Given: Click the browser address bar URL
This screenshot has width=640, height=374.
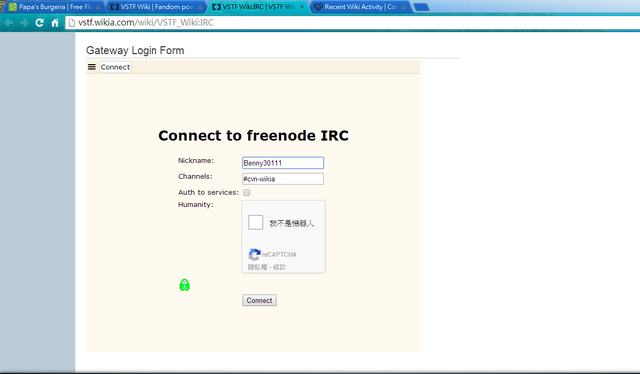Looking at the screenshot, I should [146, 23].
